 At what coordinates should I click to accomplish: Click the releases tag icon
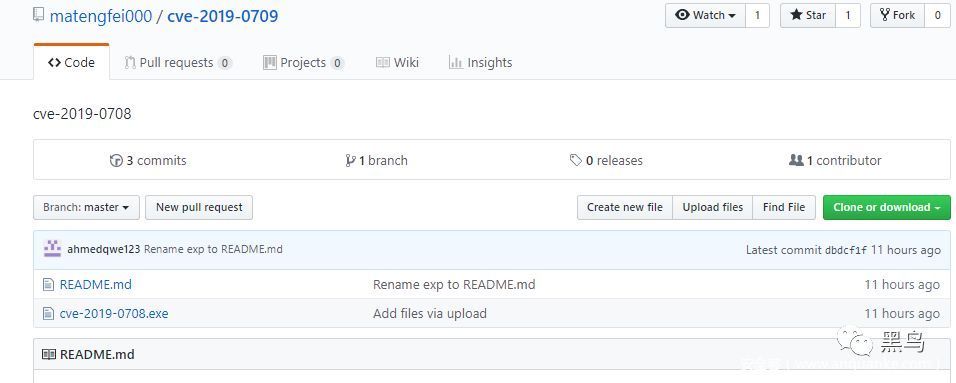(576, 160)
